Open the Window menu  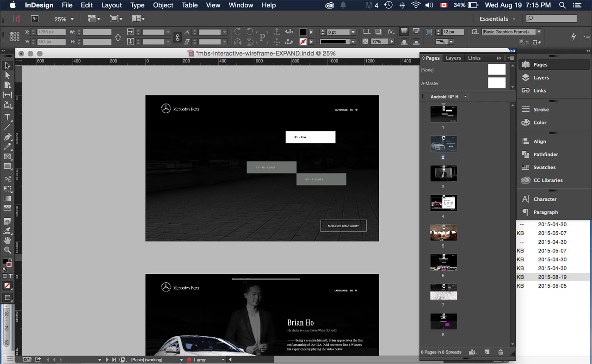(x=240, y=5)
